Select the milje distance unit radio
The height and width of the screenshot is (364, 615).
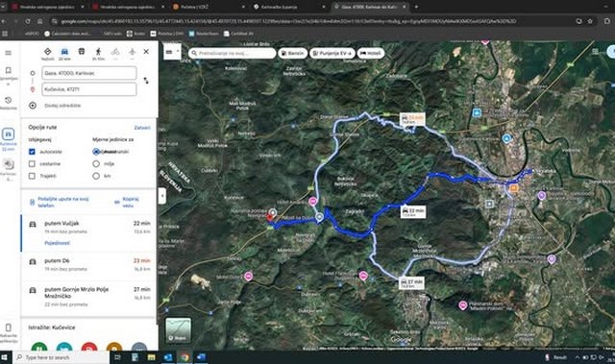coord(96,164)
